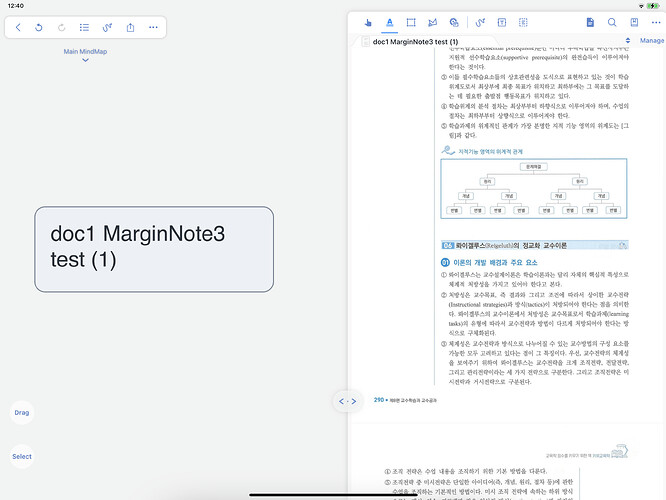666x500 pixels.
Task: Open mindmap toolbar more options
Action: click(153, 28)
